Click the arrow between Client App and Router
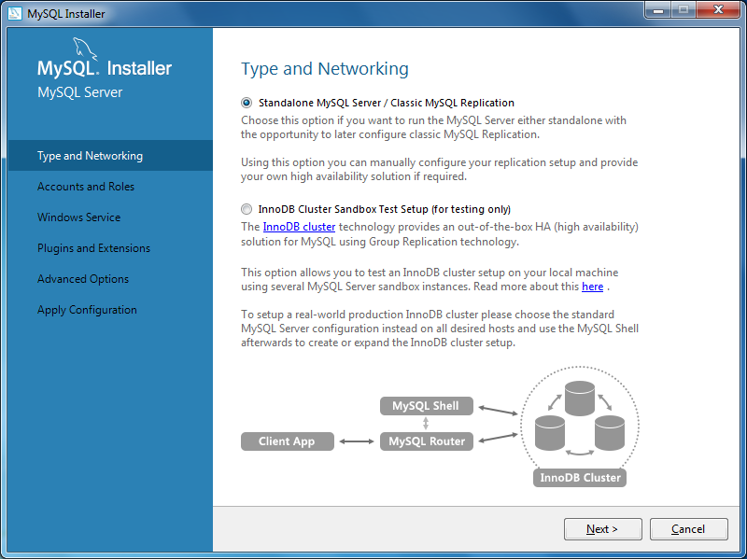This screenshot has height=560, width=747. coord(357,441)
